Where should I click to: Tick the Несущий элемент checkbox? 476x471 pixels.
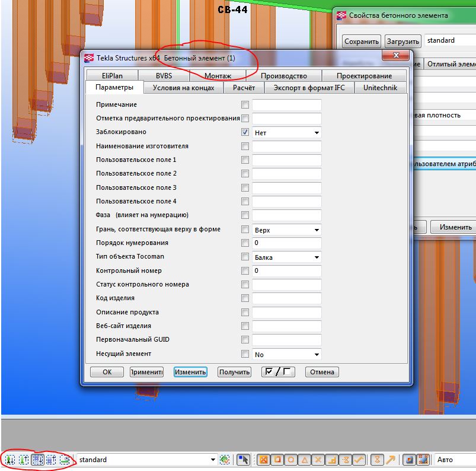[x=245, y=354]
